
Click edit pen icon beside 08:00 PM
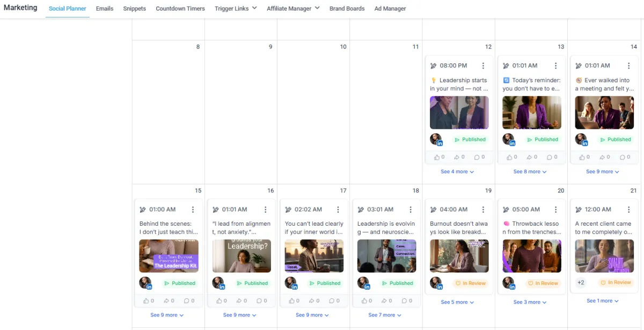tap(434, 66)
